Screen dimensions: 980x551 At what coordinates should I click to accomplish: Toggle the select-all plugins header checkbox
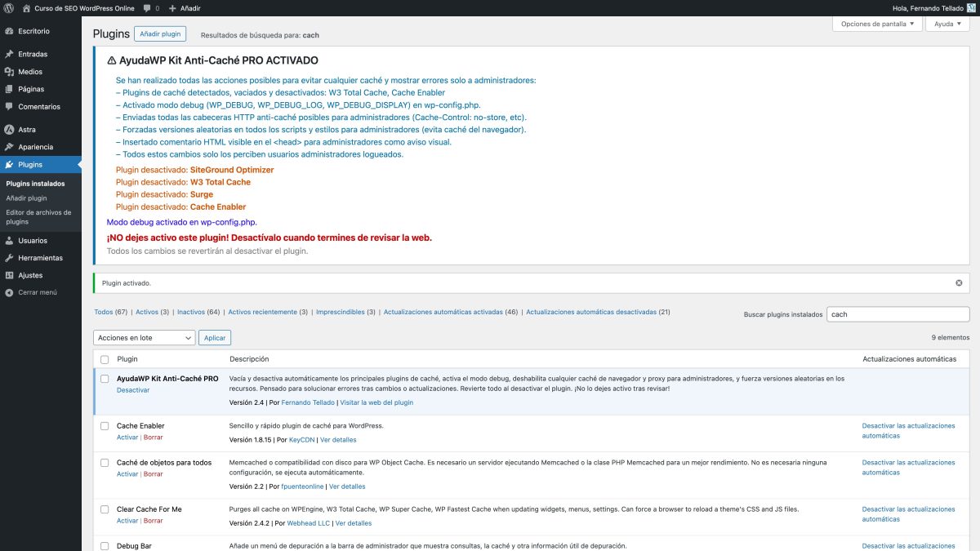point(105,359)
